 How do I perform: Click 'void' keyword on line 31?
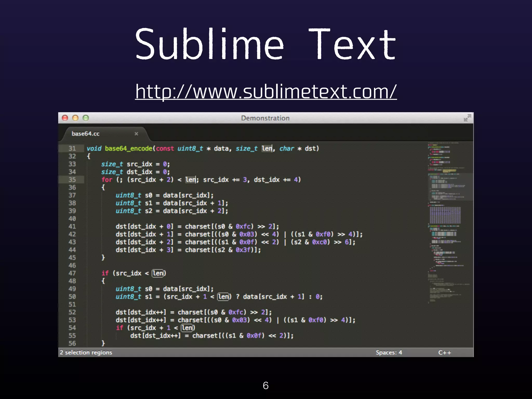[x=94, y=148]
